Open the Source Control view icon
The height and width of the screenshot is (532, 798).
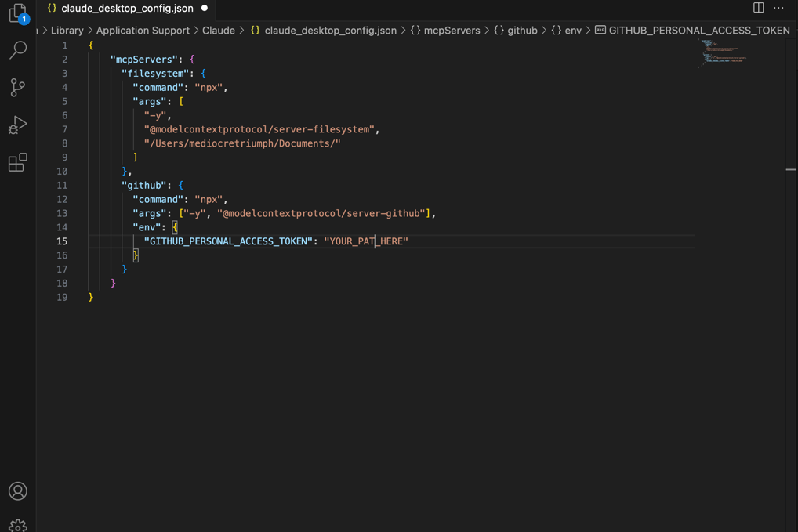[x=18, y=88]
